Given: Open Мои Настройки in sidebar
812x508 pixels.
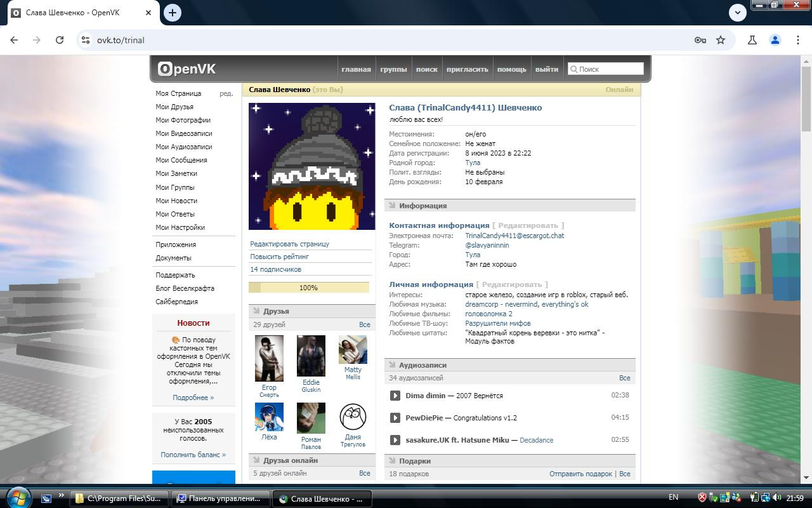Looking at the screenshot, I should tap(180, 227).
